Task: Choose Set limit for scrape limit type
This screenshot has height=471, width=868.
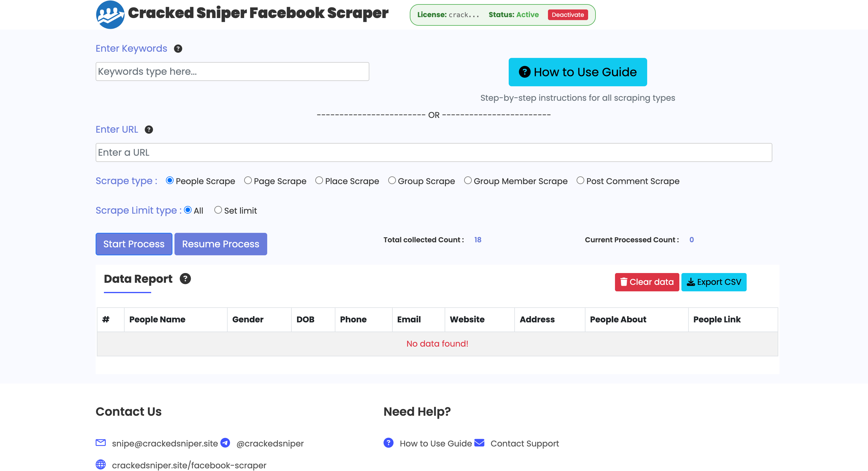Action: (x=218, y=210)
